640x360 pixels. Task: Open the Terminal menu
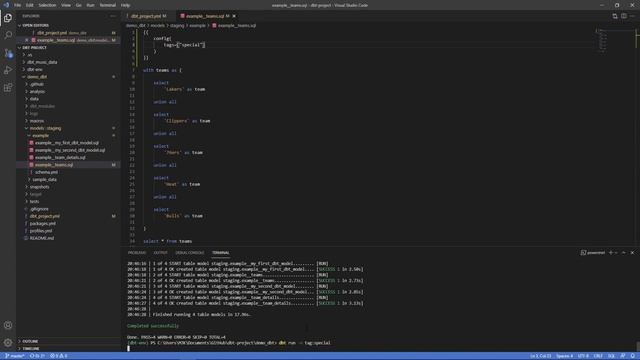[x=108, y=5]
